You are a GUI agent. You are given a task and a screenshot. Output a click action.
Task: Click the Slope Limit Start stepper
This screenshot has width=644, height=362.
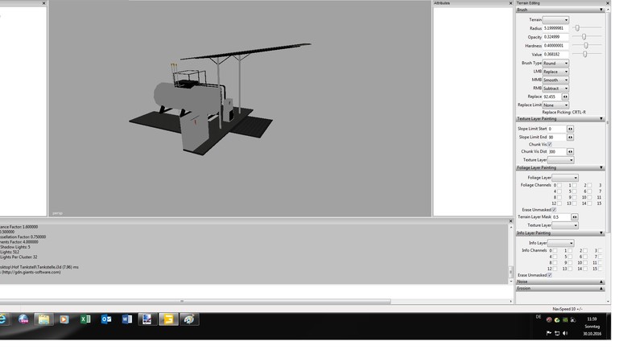point(571,128)
